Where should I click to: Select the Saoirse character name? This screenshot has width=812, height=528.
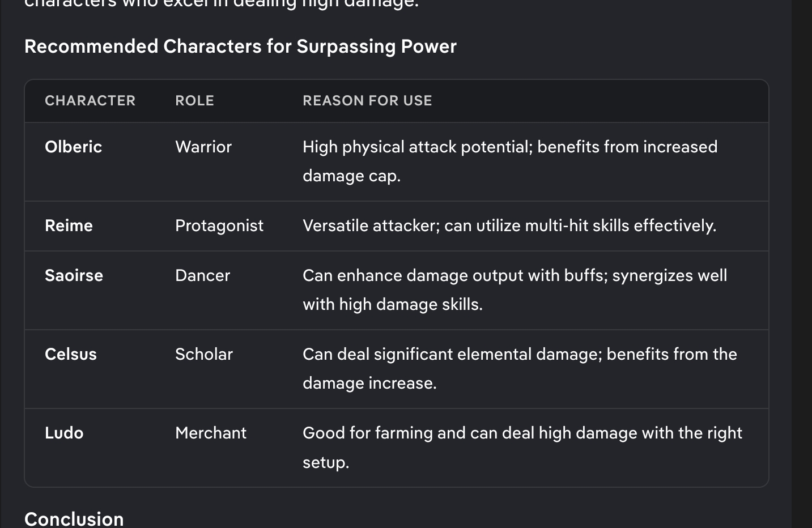coord(74,275)
